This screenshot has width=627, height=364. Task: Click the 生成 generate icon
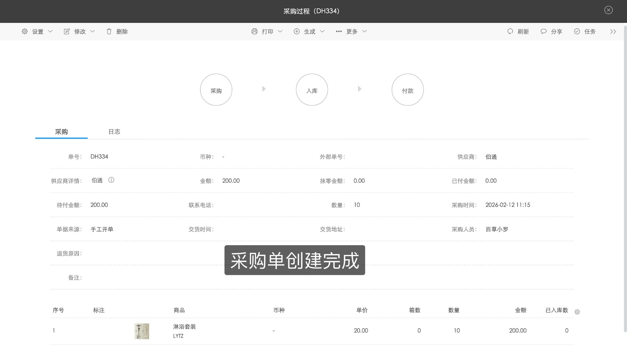tap(297, 31)
